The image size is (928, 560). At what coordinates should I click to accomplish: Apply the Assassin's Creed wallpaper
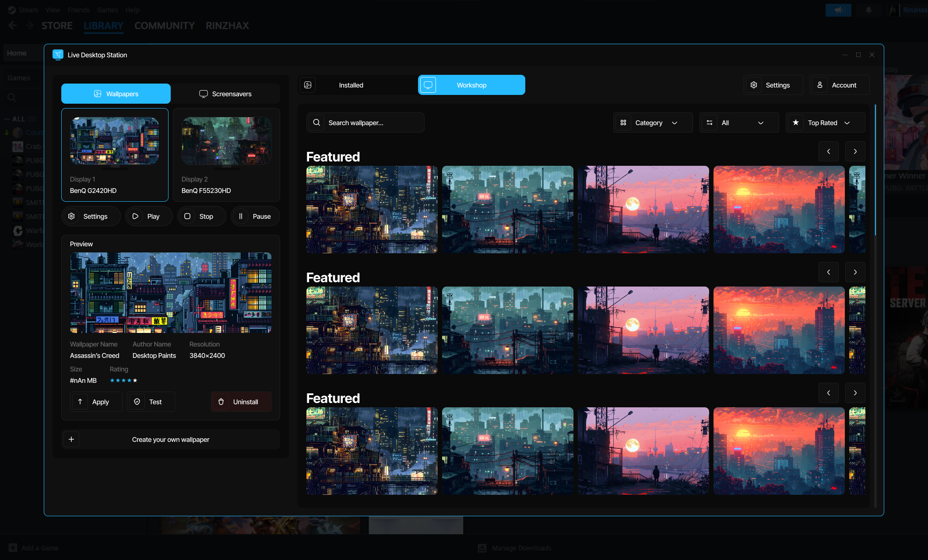(x=96, y=402)
